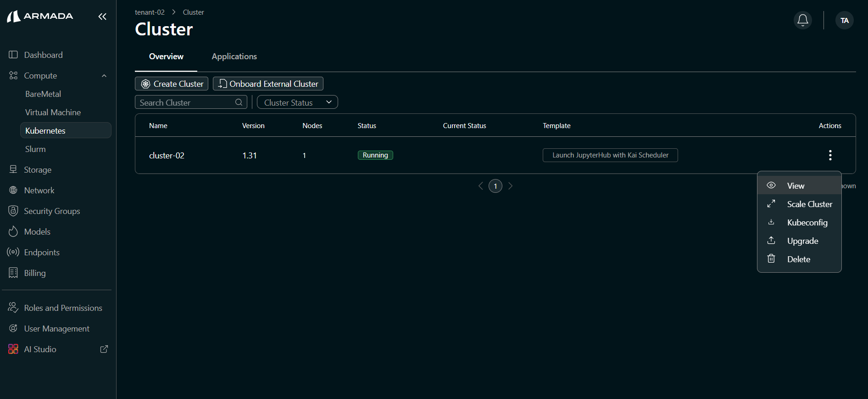
Task: Click Launch JupyterHub with Kai Scheduler
Action: tap(610, 155)
